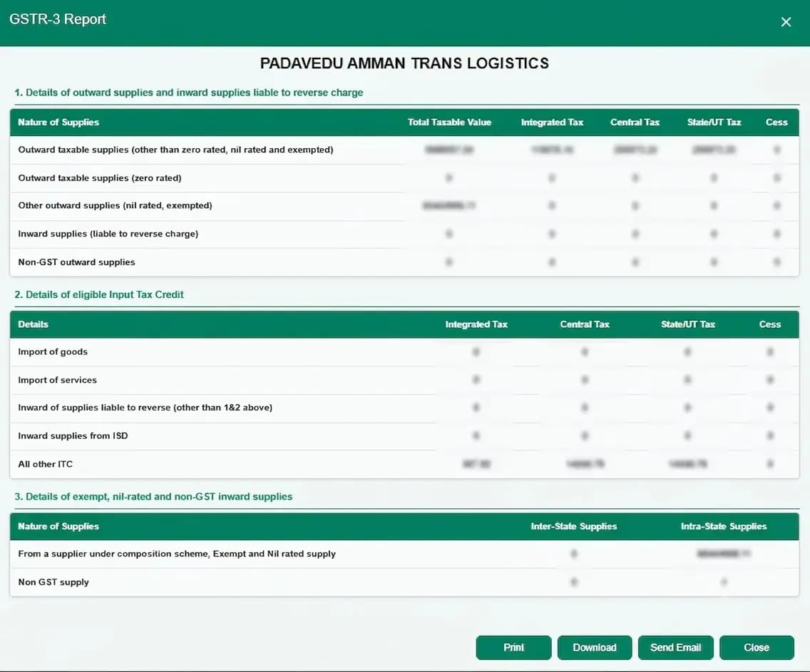Click State/UT Tax value of All other ITC row
This screenshot has height=672, width=810.
click(x=687, y=464)
